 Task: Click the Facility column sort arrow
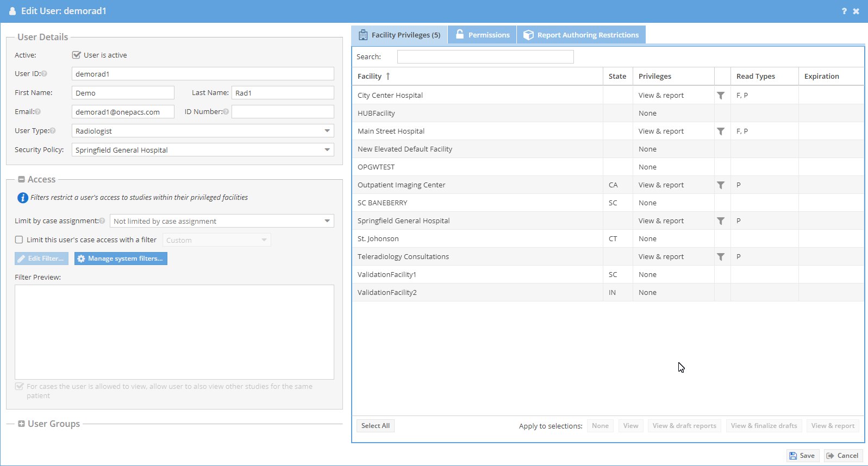click(x=388, y=77)
